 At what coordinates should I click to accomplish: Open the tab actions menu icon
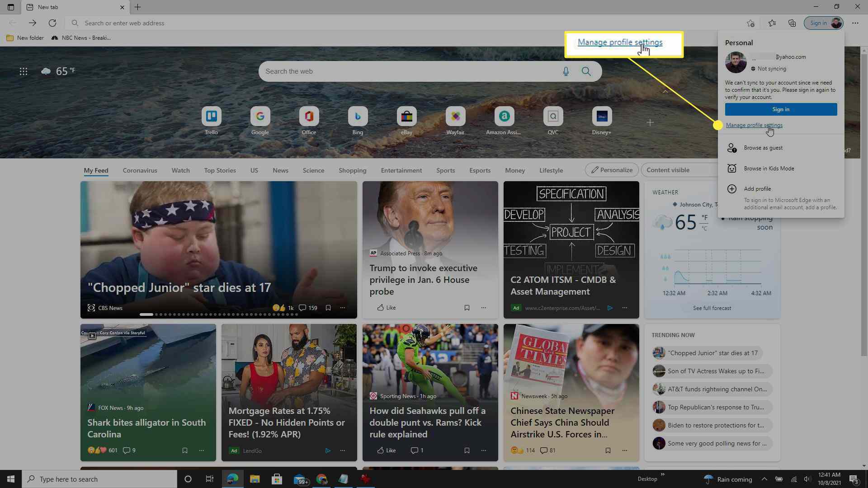(11, 7)
